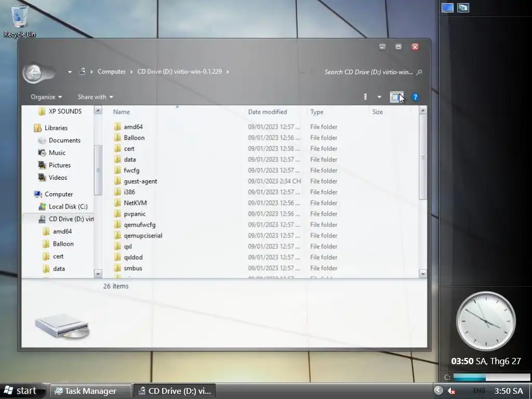Image resolution: width=532 pixels, height=399 pixels.
Task: Click the change view icon
Action: click(365, 97)
